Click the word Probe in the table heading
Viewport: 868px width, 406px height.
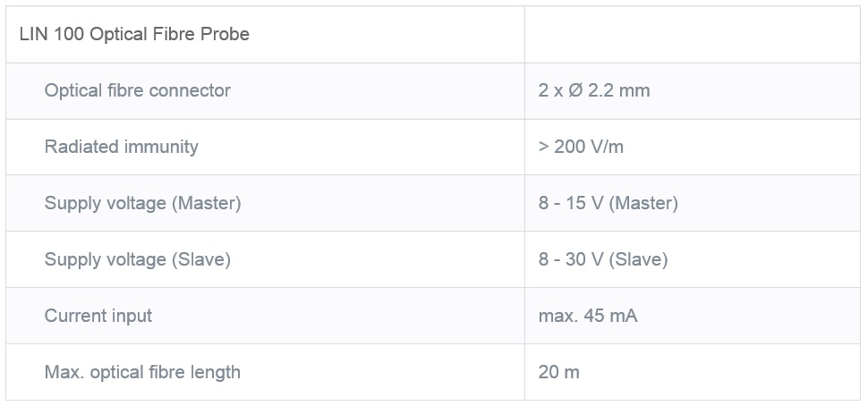coord(226,35)
